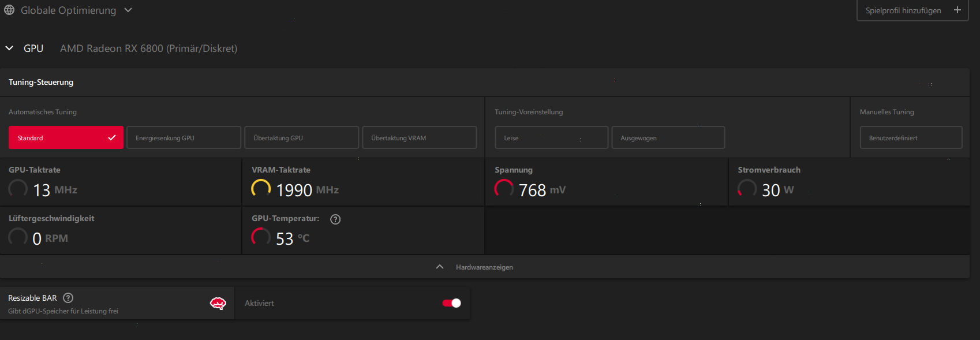Image resolution: width=980 pixels, height=340 pixels.
Task: Click the GPU-Taktrate gauge dial
Action: click(x=18, y=188)
